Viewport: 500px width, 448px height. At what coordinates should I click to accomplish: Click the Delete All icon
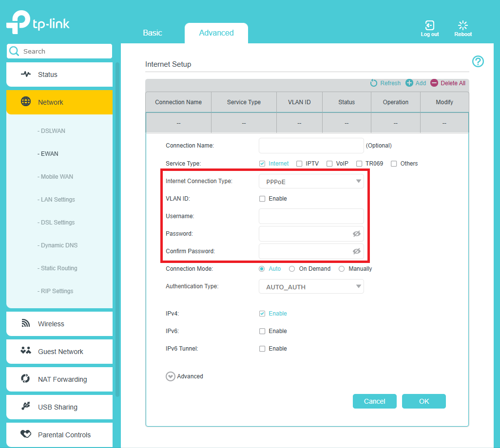coord(434,83)
